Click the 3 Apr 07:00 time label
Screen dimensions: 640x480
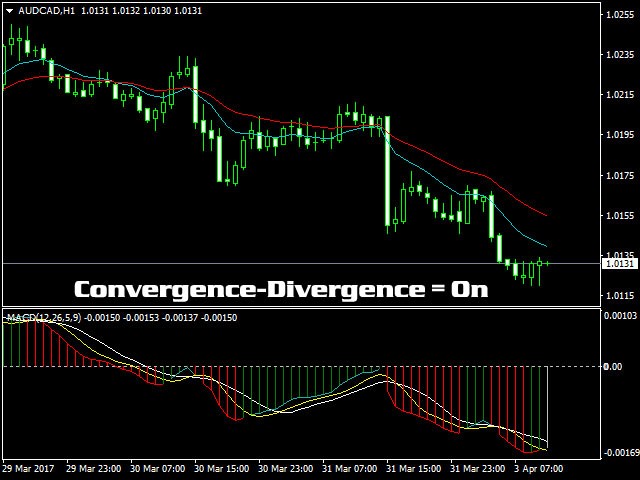(538, 469)
